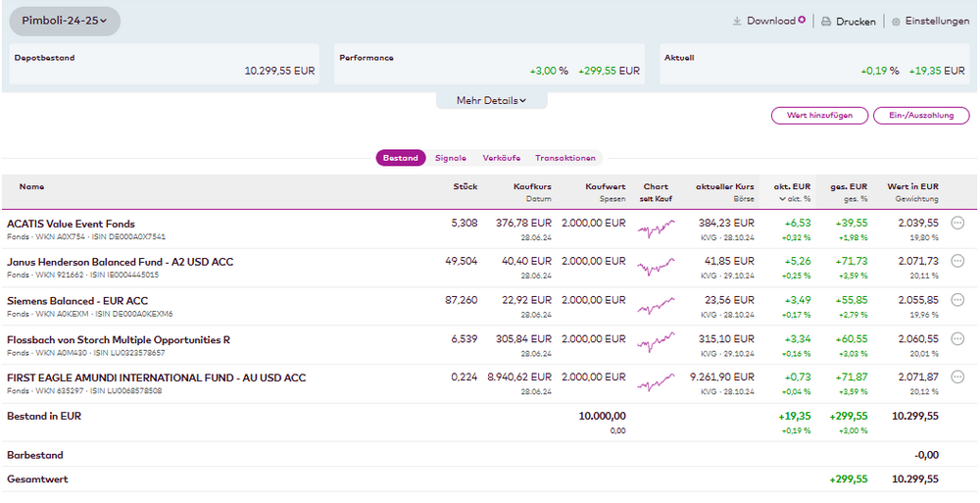Click the Download arrow icon

click(x=737, y=21)
